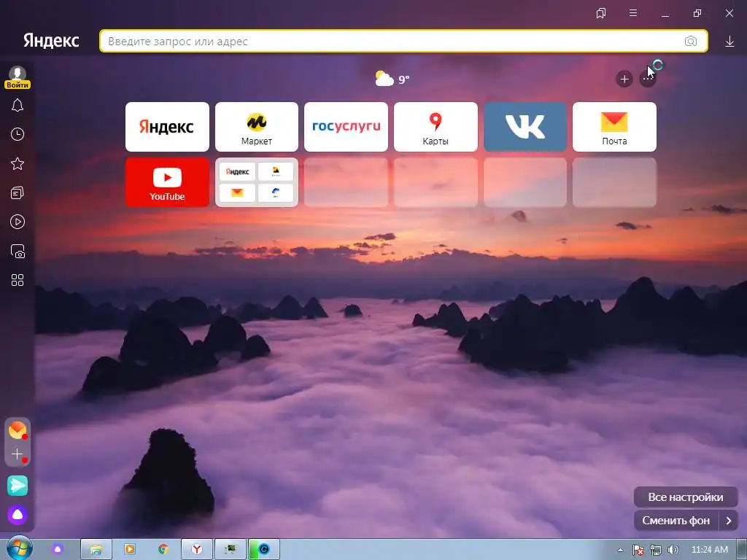Open the Почта tile
Viewport: 747px width, 560px height.
pyautogui.click(x=614, y=127)
